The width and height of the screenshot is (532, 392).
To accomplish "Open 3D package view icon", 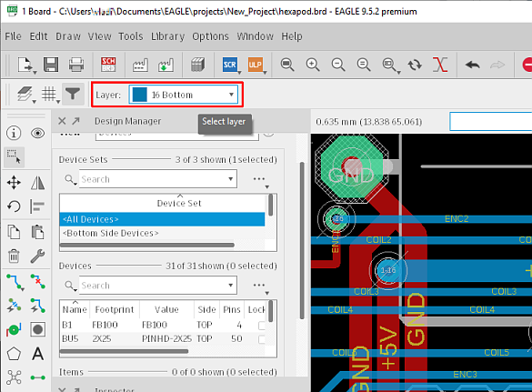I will (197, 65).
